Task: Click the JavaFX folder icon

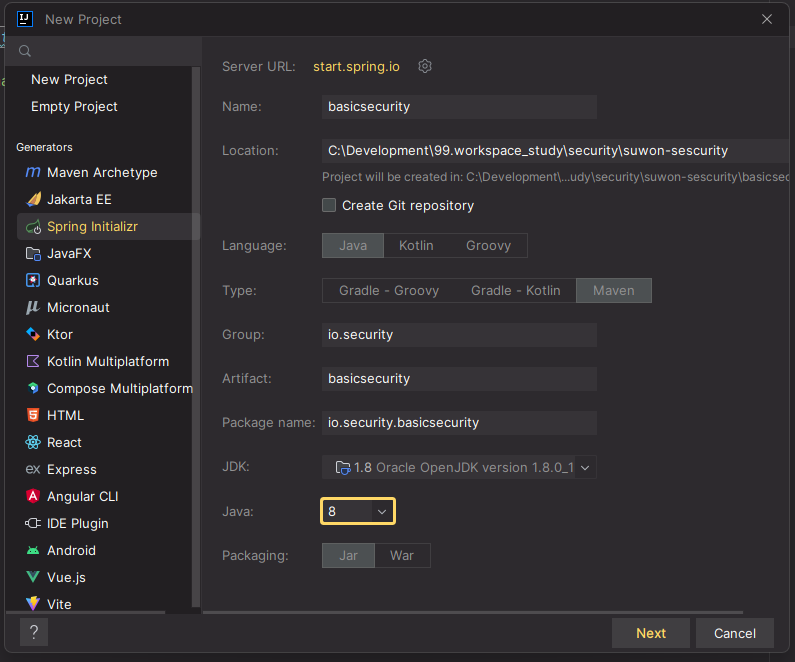Action: 33,253
